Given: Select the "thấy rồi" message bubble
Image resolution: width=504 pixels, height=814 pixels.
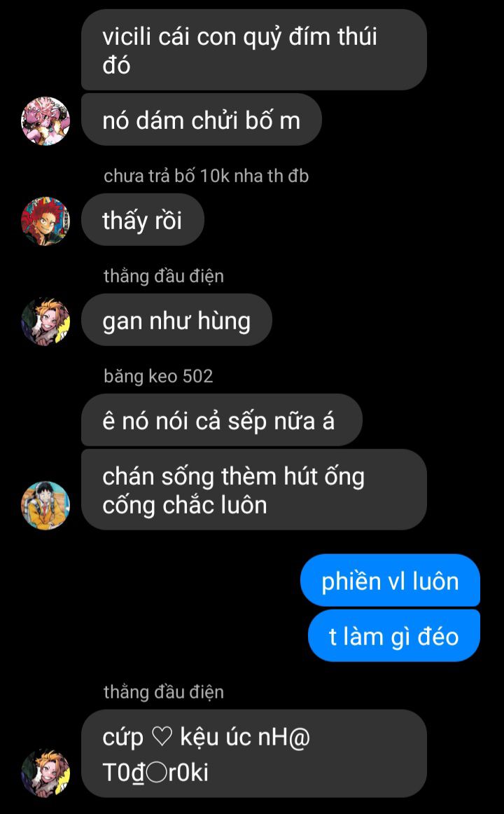Looking at the screenshot, I should [143, 220].
